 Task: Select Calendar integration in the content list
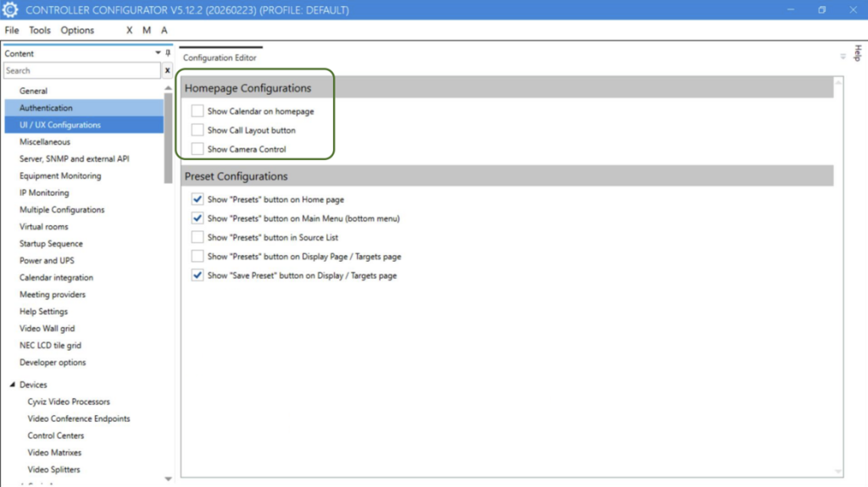coord(56,278)
